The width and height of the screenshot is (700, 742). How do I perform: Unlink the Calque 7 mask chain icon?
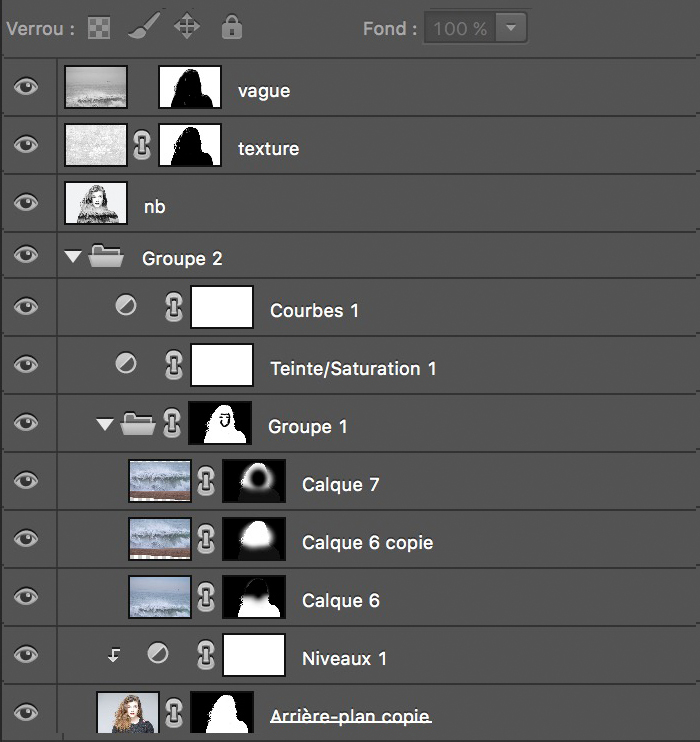(205, 481)
